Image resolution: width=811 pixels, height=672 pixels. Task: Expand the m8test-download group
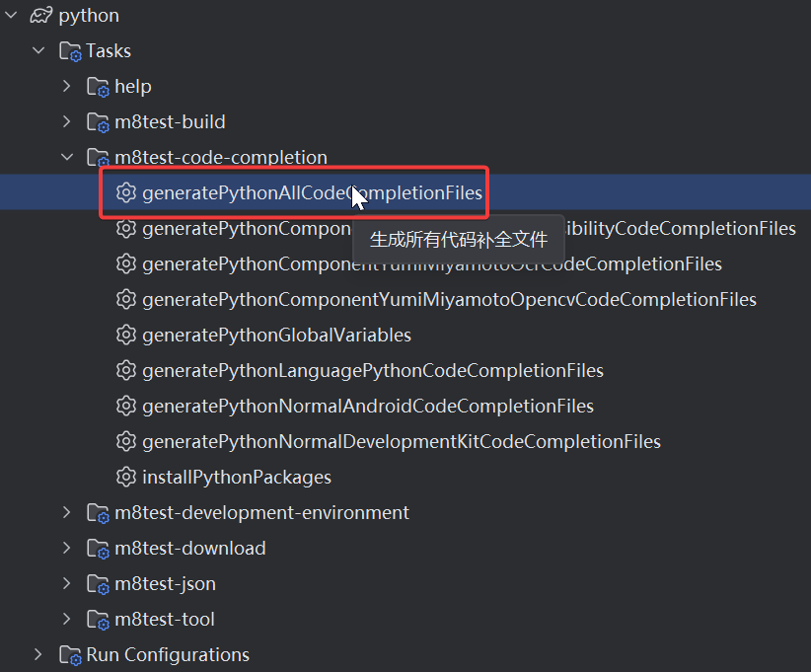pos(66,549)
